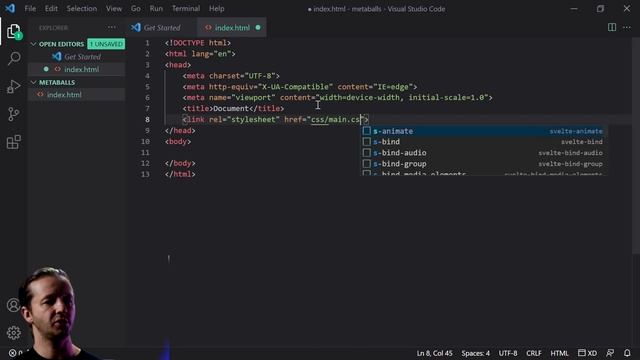Change language mode via HTML

[559, 353]
